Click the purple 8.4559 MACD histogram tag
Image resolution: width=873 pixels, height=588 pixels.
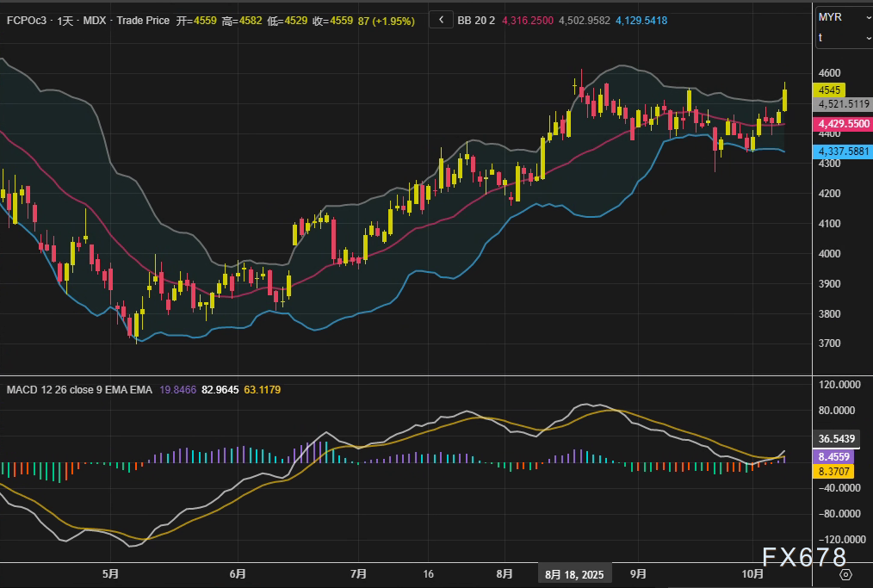click(835, 457)
